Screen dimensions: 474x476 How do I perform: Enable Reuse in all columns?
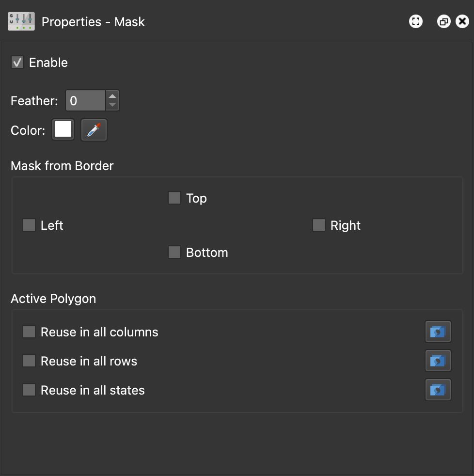pyautogui.click(x=29, y=332)
